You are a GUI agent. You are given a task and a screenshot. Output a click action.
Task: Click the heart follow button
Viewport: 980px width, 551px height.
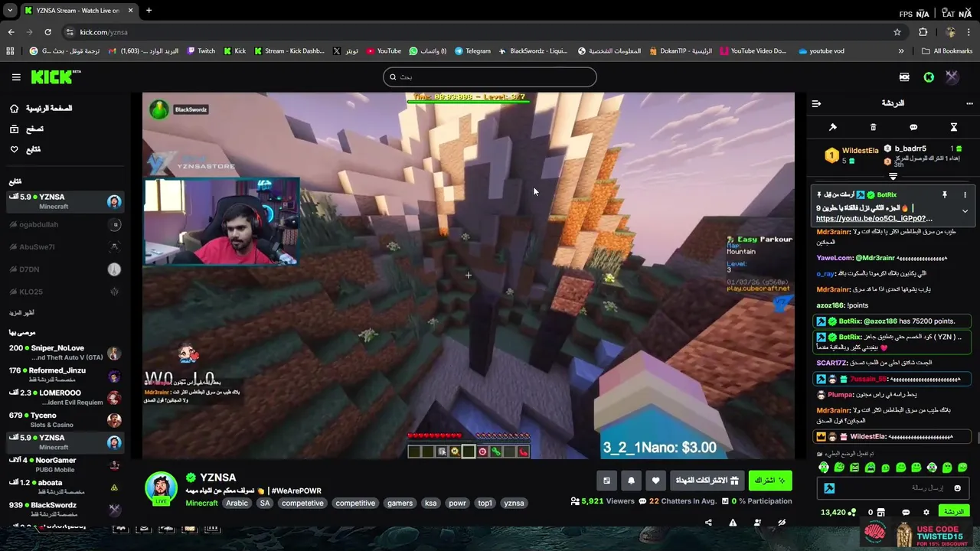(x=655, y=481)
